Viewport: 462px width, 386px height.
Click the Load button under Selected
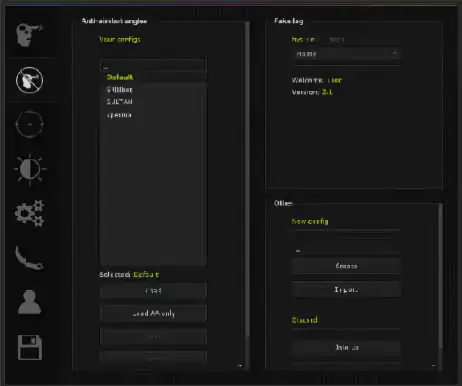(x=153, y=291)
